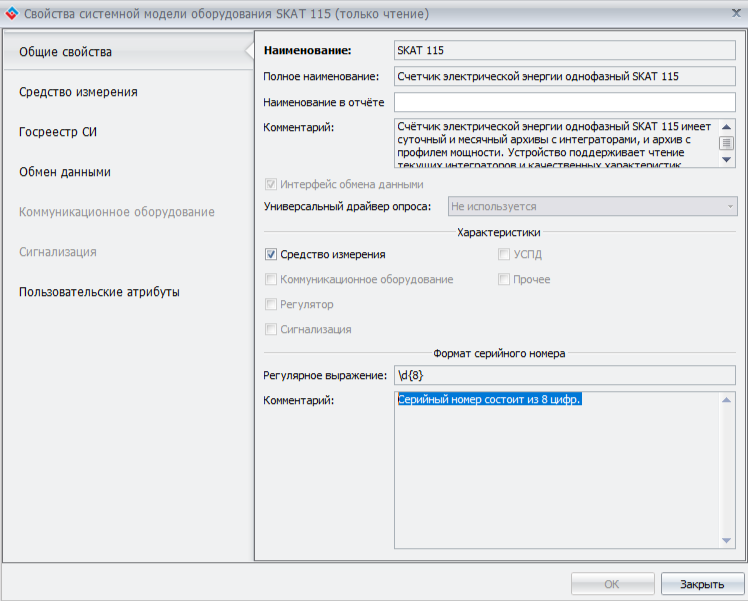748x601 pixels.
Task: Open Пользовательские атрибуты section
Action: pyautogui.click(x=99, y=292)
